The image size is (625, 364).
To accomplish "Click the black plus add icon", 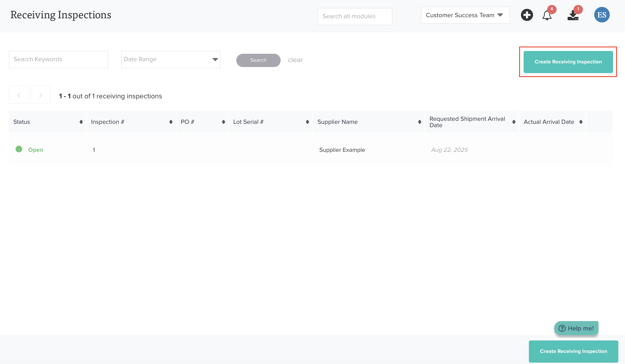I will (527, 15).
